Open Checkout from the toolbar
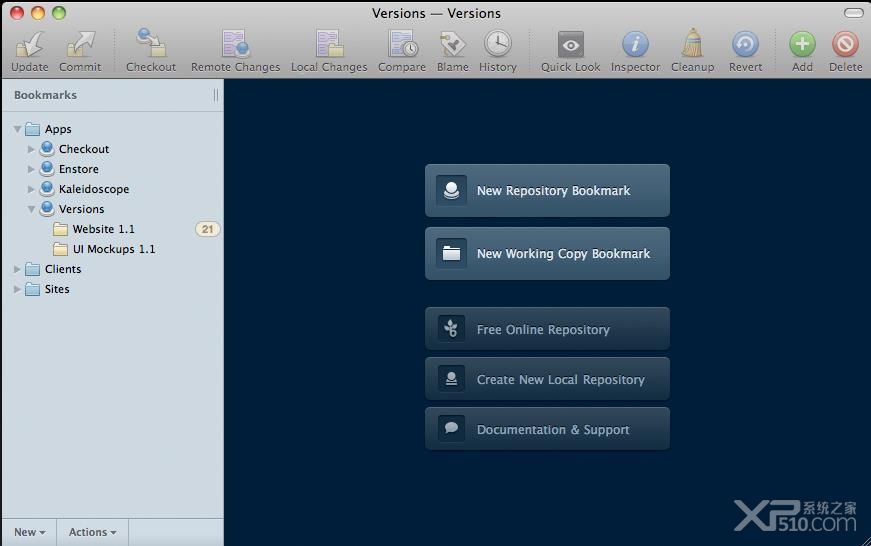 point(151,43)
